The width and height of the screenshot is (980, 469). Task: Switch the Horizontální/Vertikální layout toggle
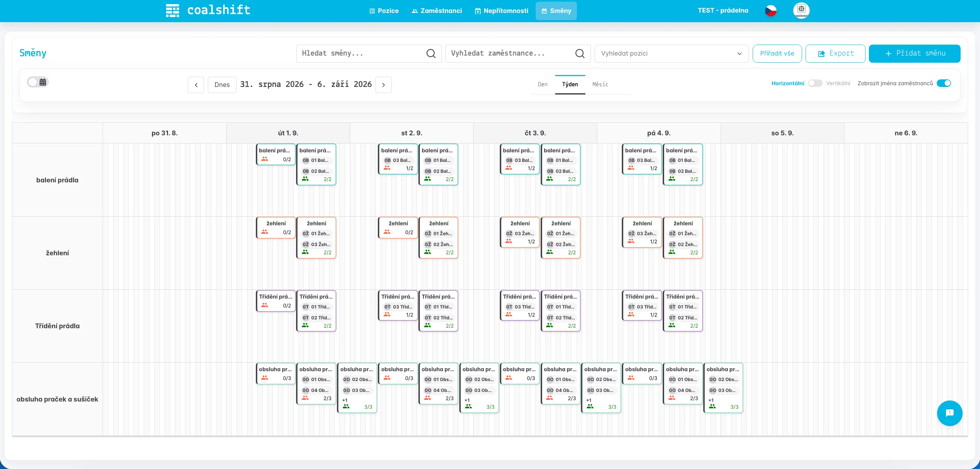(815, 84)
